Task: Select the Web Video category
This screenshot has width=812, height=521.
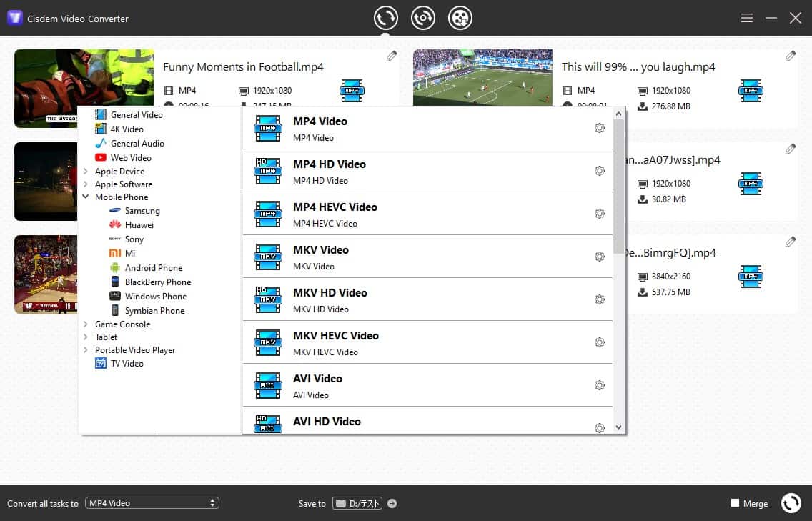Action: (x=129, y=157)
